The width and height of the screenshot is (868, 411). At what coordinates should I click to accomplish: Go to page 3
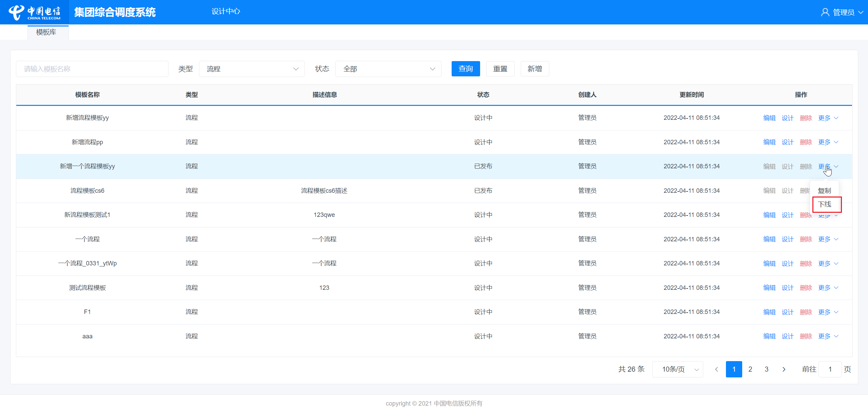coord(767,369)
